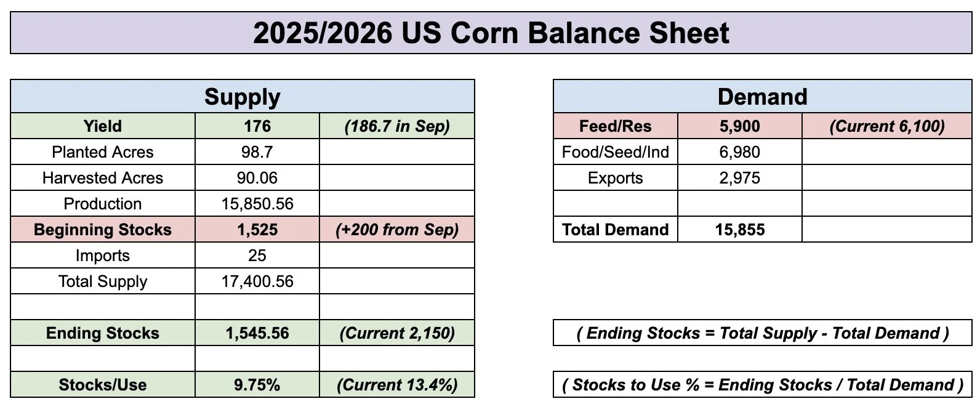Click the Total Supply value 17,400.56
The width and height of the screenshot is (980, 412).
pos(257,281)
